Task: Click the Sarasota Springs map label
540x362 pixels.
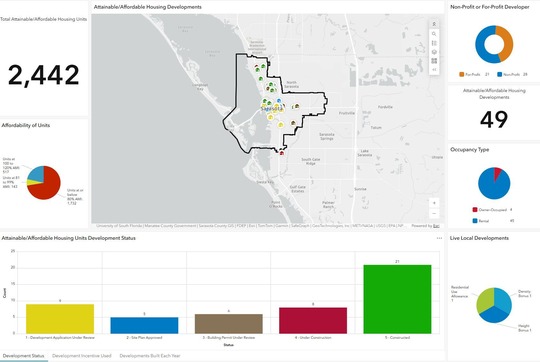Action: (x=326, y=136)
